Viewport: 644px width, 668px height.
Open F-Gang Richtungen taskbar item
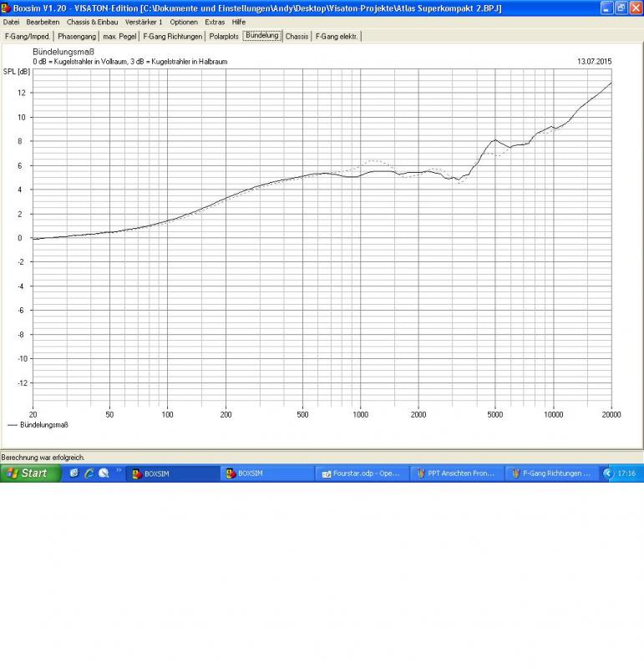point(551,473)
